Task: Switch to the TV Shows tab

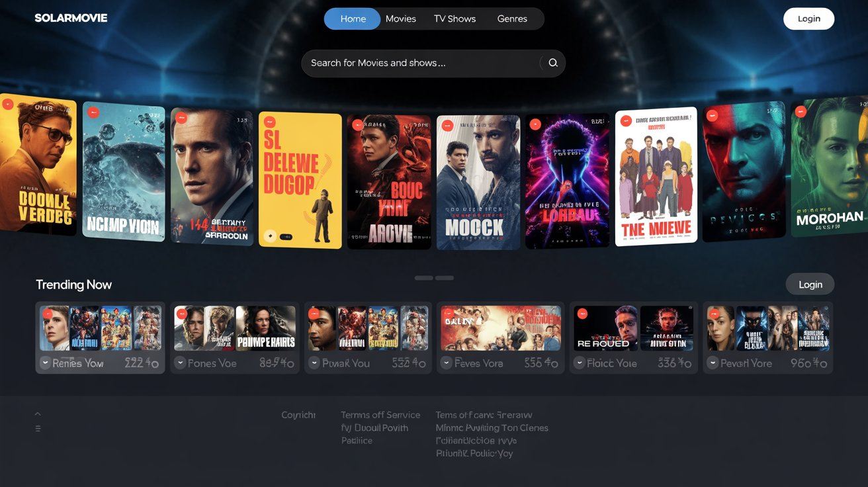Action: pyautogui.click(x=455, y=19)
